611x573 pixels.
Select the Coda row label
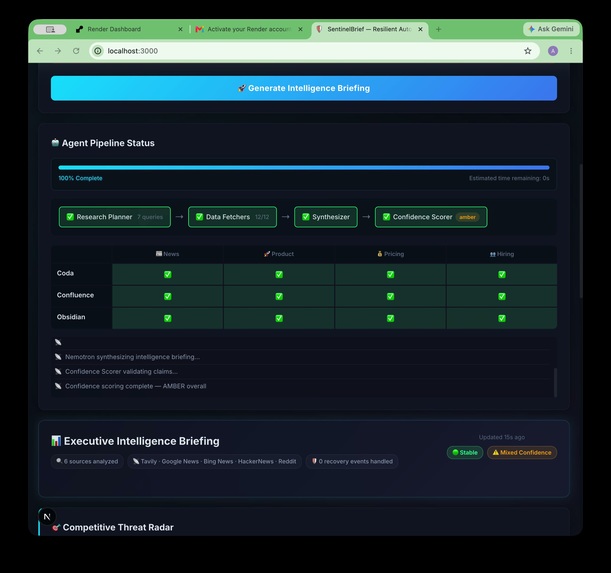tap(65, 273)
